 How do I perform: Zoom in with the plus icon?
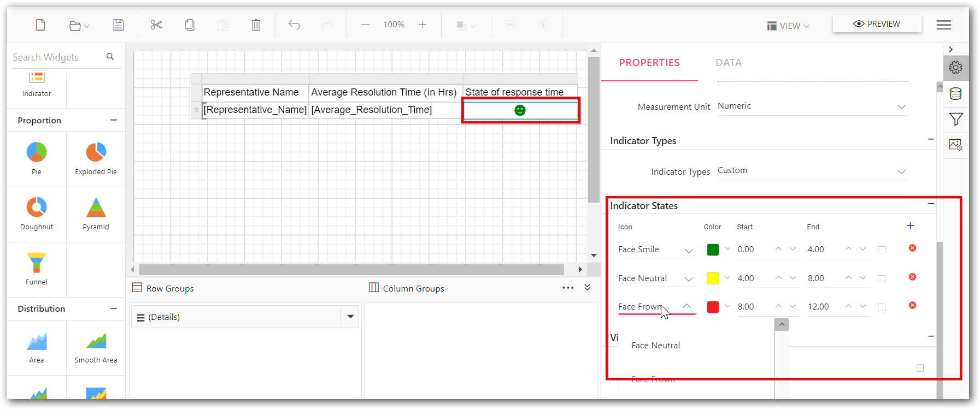[422, 25]
